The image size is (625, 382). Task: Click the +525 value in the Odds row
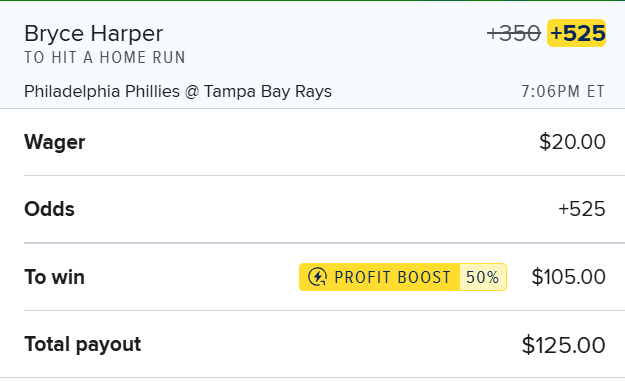[582, 209]
